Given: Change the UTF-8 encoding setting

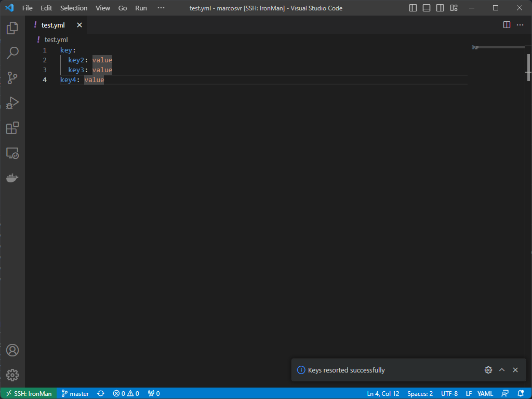Looking at the screenshot, I should (x=449, y=393).
